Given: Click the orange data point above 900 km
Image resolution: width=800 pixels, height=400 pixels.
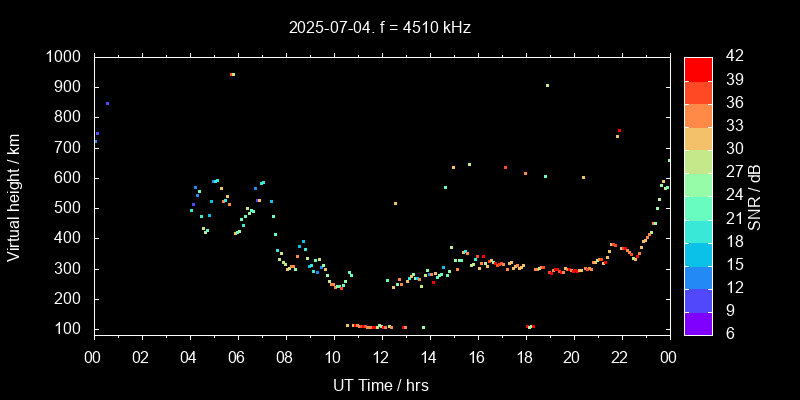Looking at the screenshot, I should pos(232,74).
